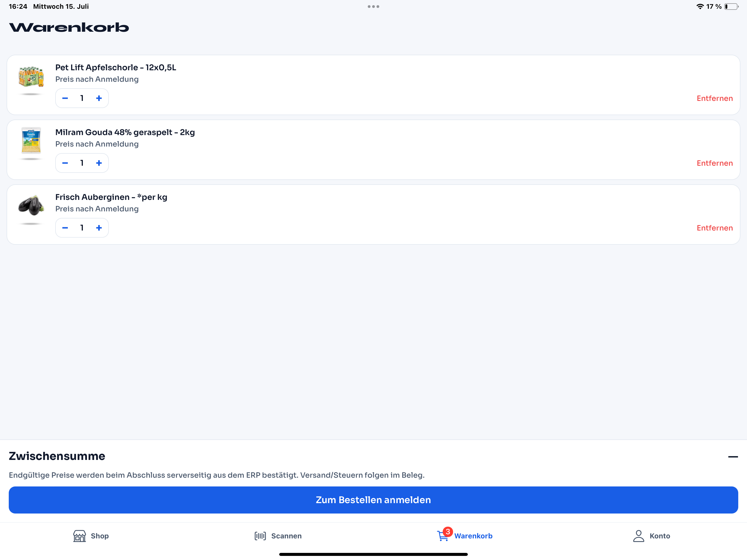Image resolution: width=747 pixels, height=560 pixels.
Task: Open Frisch Auberginen product image
Action: point(31,205)
